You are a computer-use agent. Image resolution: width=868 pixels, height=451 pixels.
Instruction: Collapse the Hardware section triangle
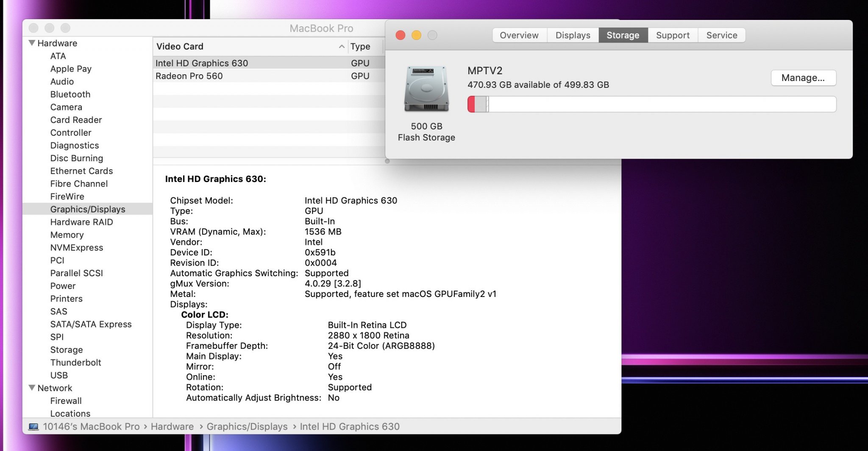pyautogui.click(x=32, y=43)
